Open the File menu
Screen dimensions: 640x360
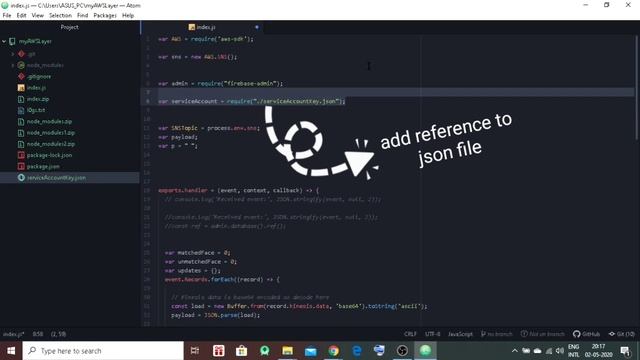[x=7, y=16]
